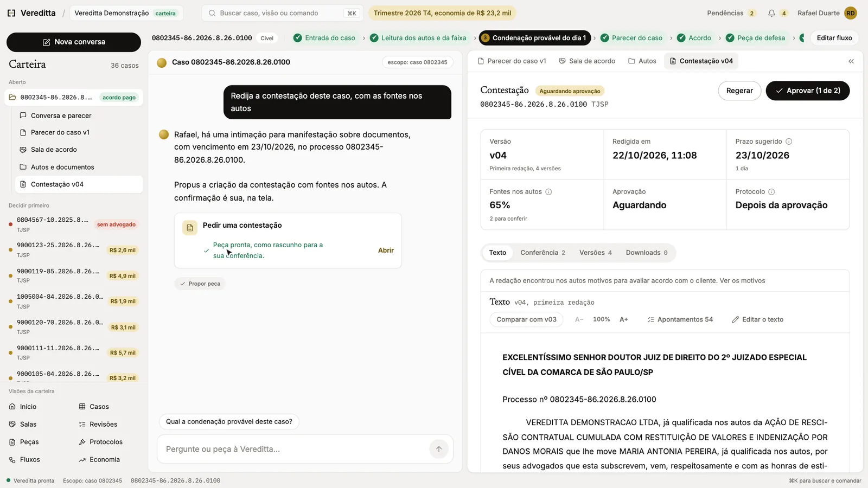Start a Nova conversa

tap(74, 42)
